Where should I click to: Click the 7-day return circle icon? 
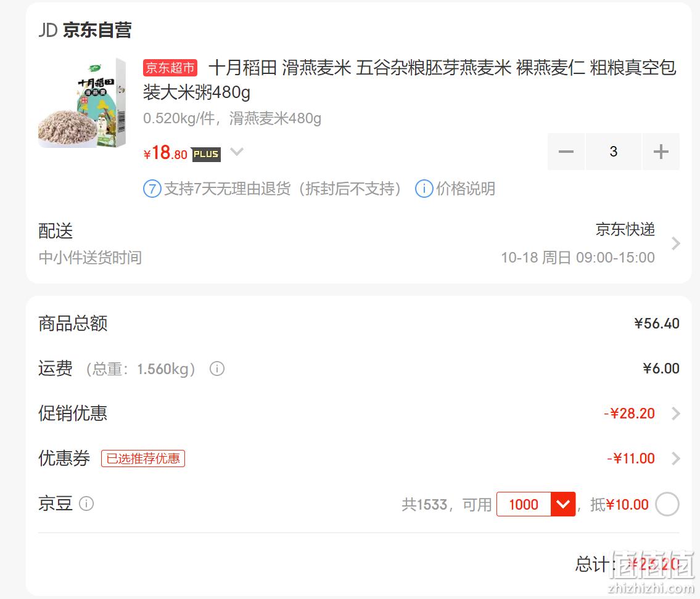pyautogui.click(x=152, y=189)
